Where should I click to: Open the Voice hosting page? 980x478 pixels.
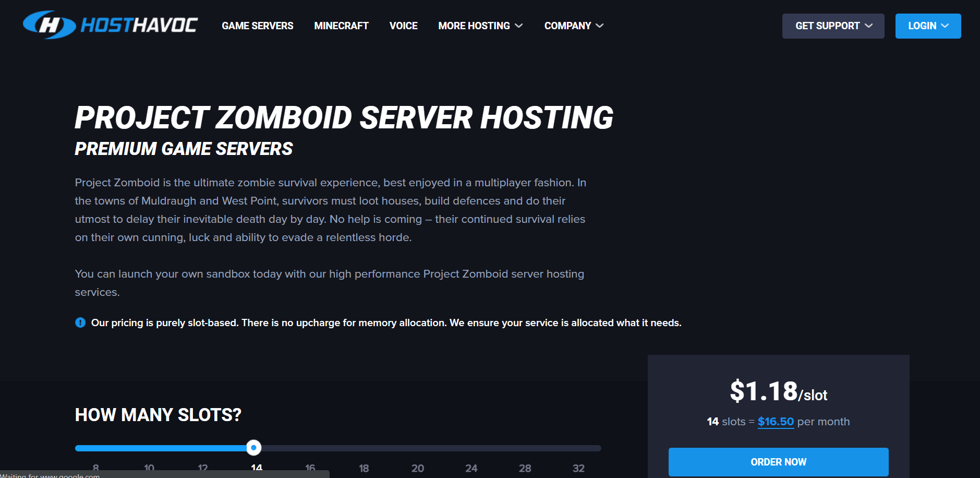[403, 26]
